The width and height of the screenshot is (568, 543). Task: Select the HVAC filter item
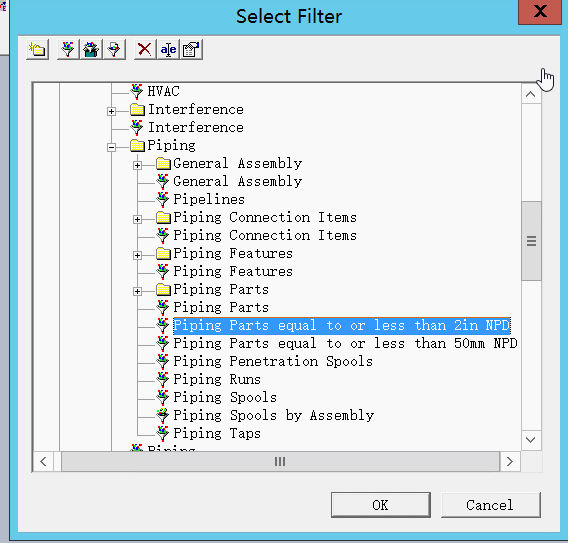click(x=163, y=91)
